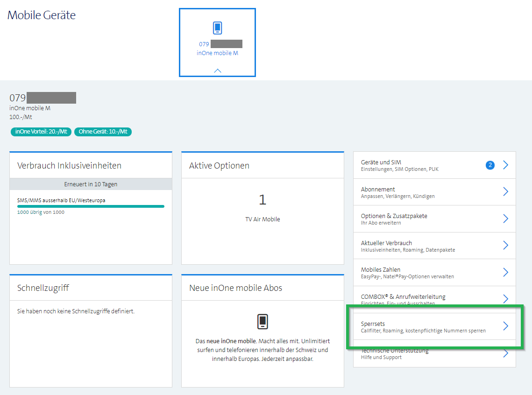The width and height of the screenshot is (532, 395).
Task: Click the smartphone icon in the device tile
Action: click(217, 28)
